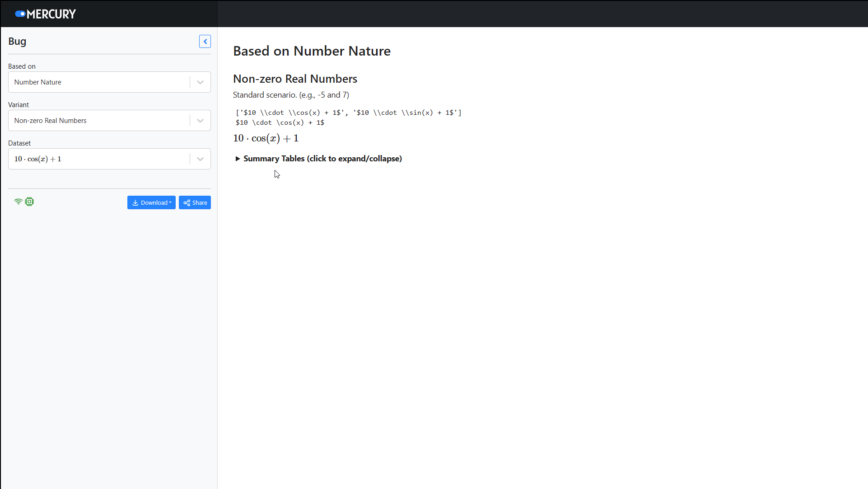Click the Share button

pyautogui.click(x=195, y=202)
